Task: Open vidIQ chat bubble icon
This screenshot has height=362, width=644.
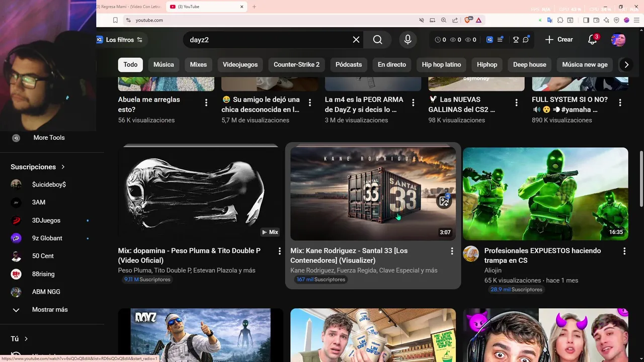Action: coord(526,40)
